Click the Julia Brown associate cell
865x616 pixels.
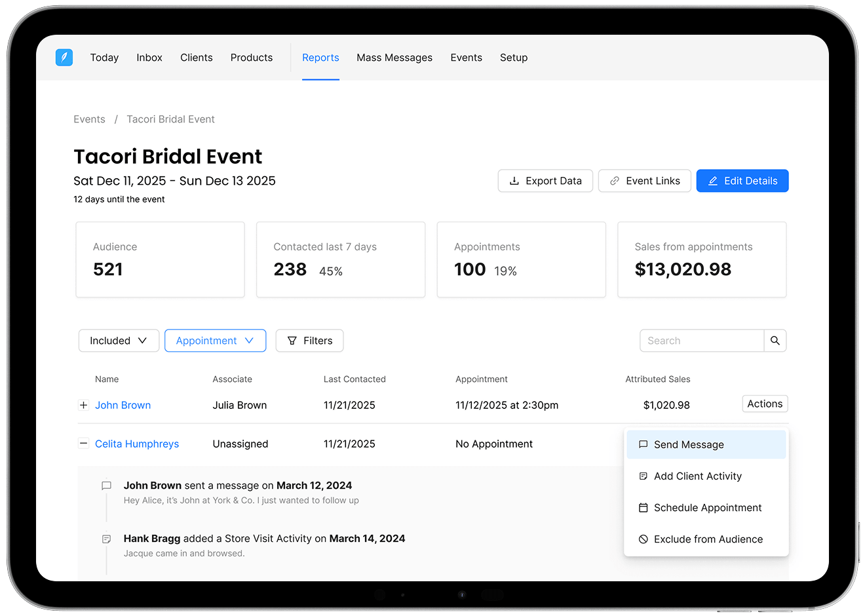(240, 405)
